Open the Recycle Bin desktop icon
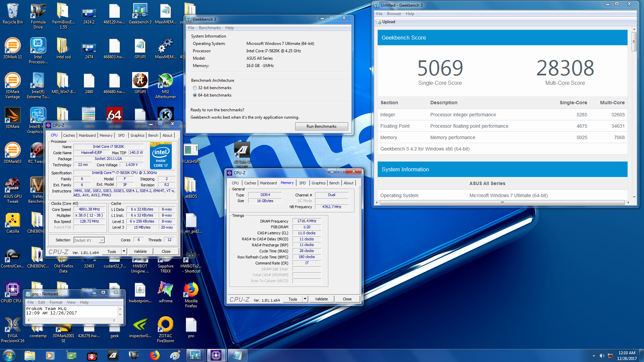The image size is (644, 362). click(12, 13)
